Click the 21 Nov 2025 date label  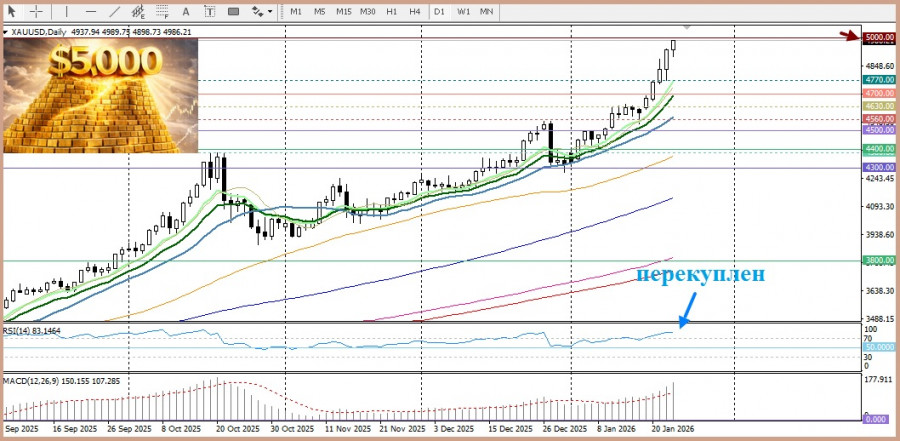(402, 429)
